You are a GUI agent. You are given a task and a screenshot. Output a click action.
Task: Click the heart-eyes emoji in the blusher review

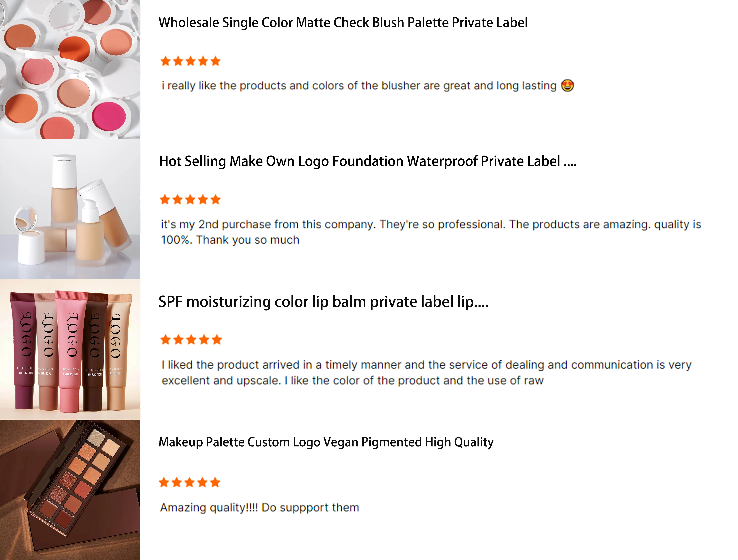567,86
